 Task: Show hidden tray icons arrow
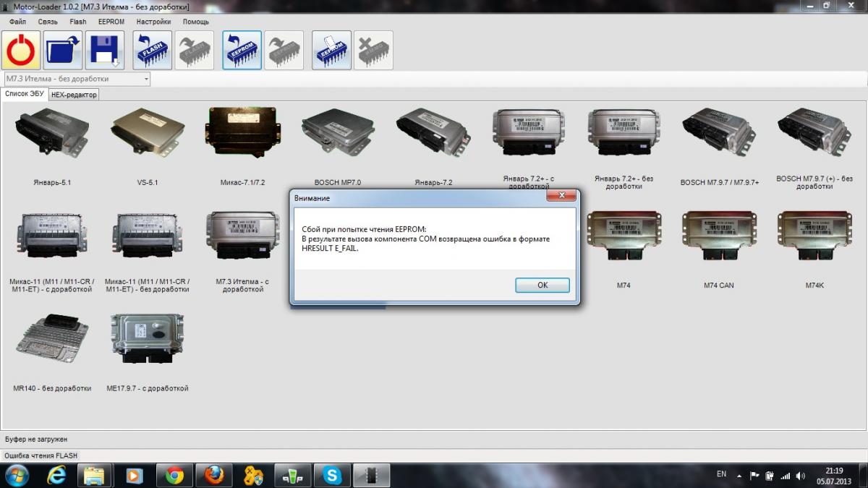click(x=739, y=475)
